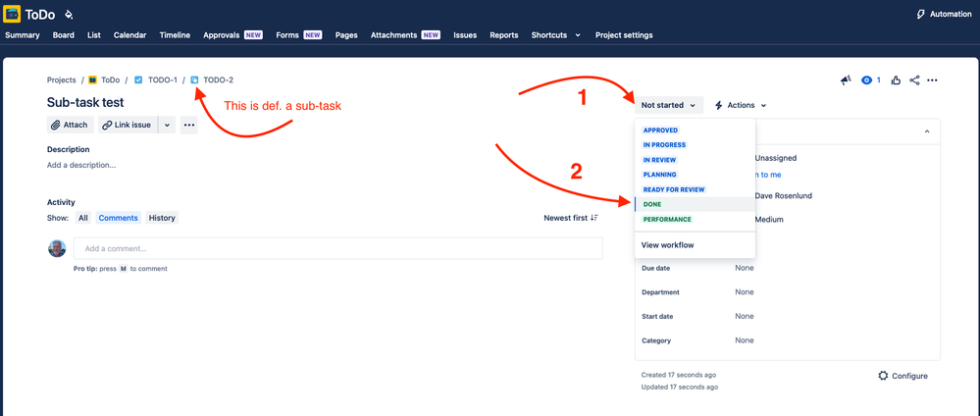Open the more options ellipsis at top right

point(933,80)
